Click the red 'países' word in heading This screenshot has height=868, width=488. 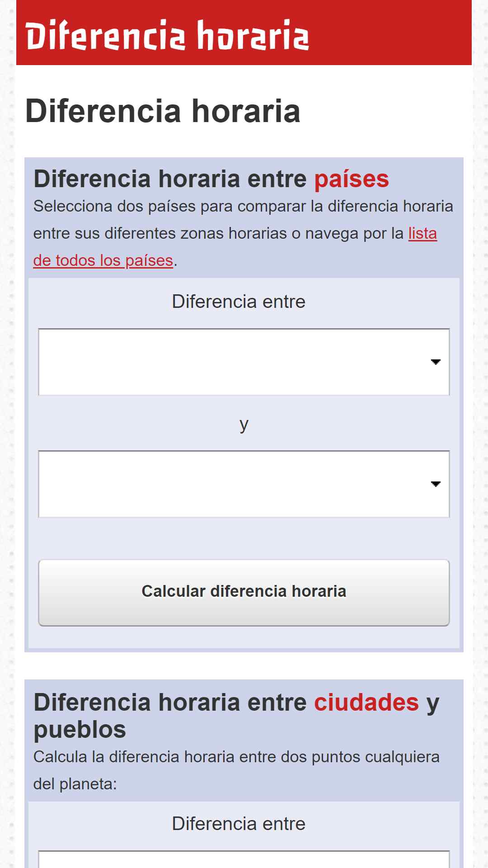(352, 179)
